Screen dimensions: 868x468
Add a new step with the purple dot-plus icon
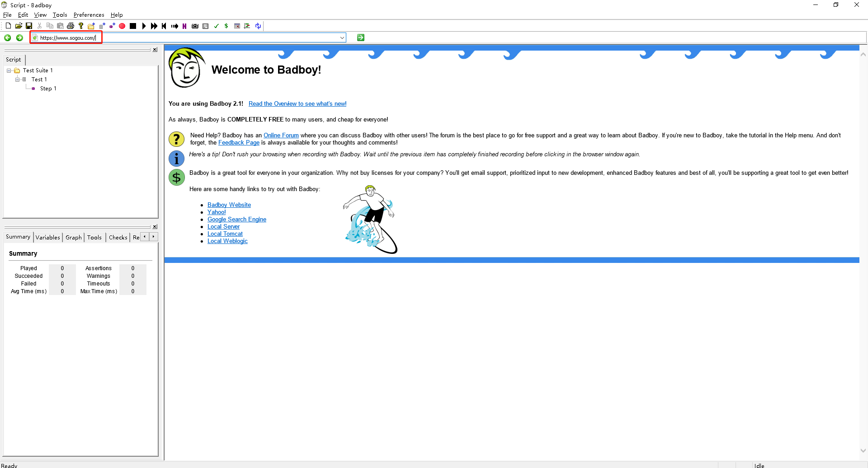coord(112,26)
